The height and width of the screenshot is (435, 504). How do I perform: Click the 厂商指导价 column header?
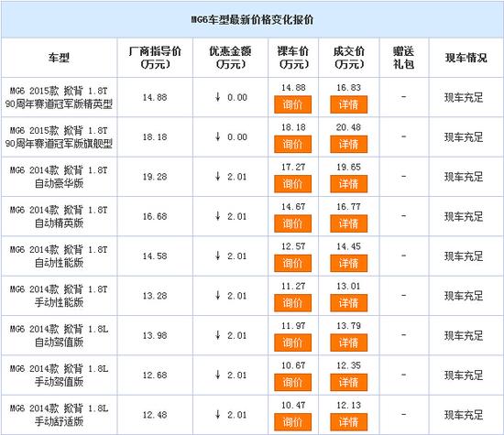point(155,58)
